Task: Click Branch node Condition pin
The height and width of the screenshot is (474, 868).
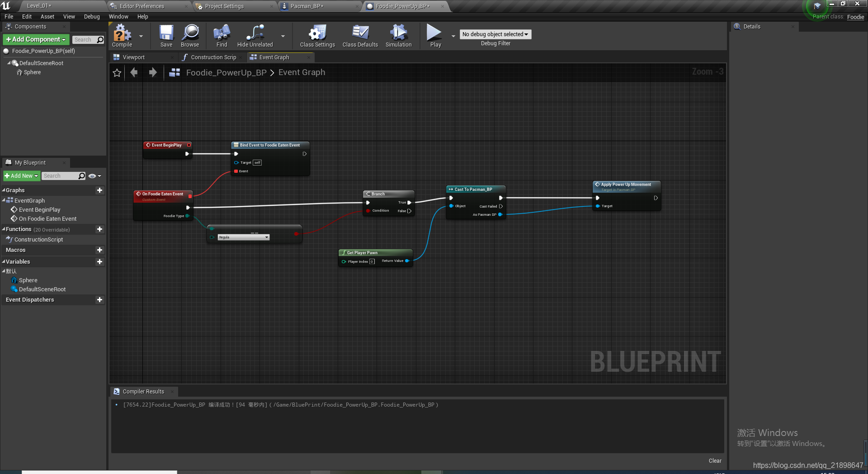Action: [368, 211]
